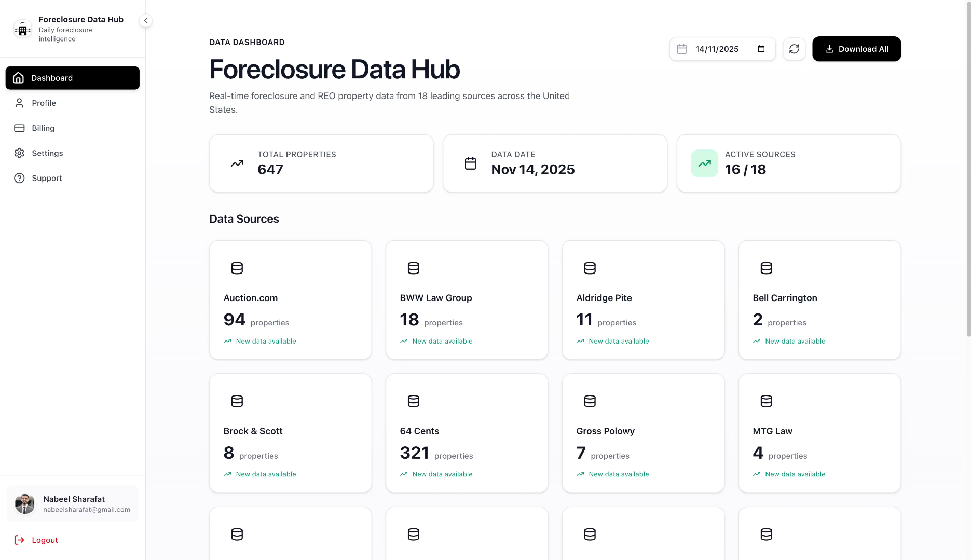Click the database icon on Auction.com card

(x=237, y=268)
